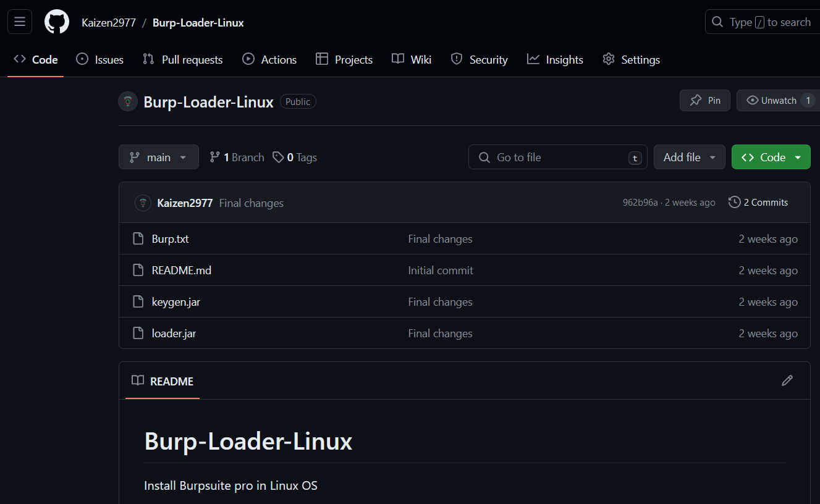Screen dimensions: 820x504
Task: Open 'Final changes' commit on loader.jar row
Action: [440, 334]
